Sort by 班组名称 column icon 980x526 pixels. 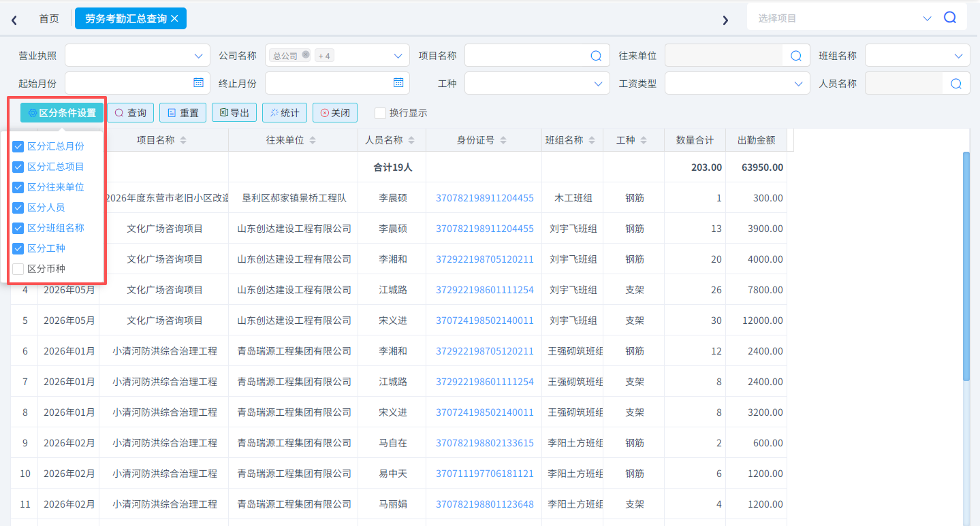click(x=592, y=140)
